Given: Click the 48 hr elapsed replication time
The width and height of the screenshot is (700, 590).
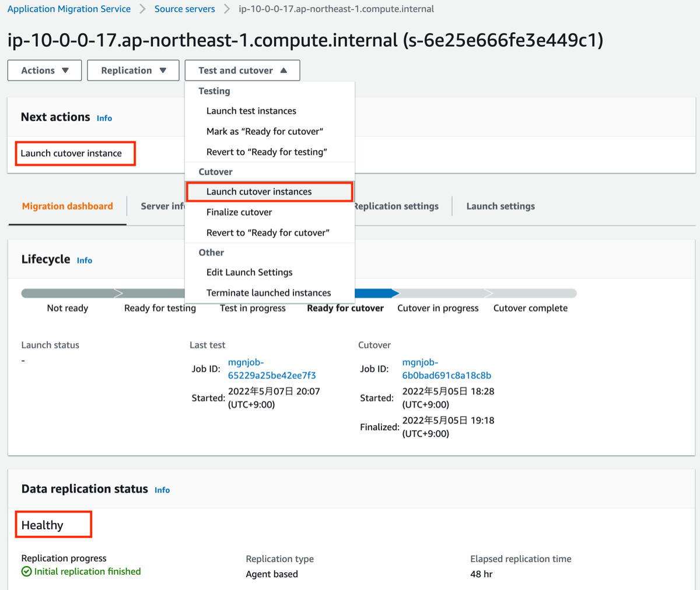Looking at the screenshot, I should coord(481,574).
